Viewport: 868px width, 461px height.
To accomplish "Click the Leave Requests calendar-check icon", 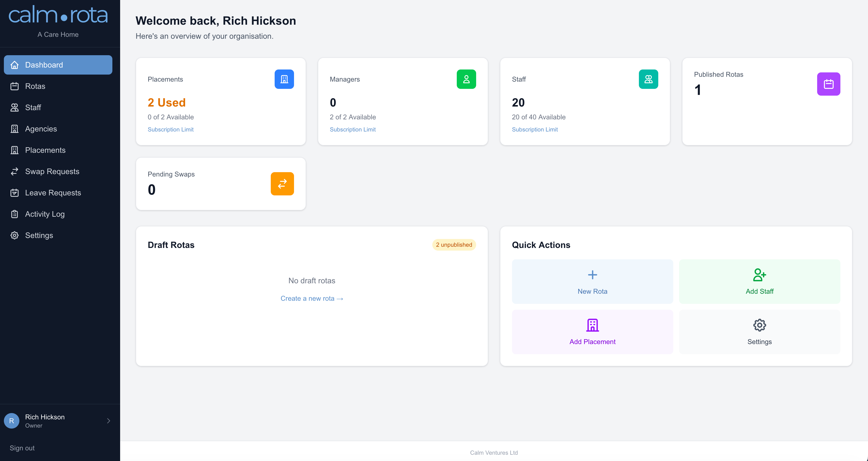I will tap(15, 192).
